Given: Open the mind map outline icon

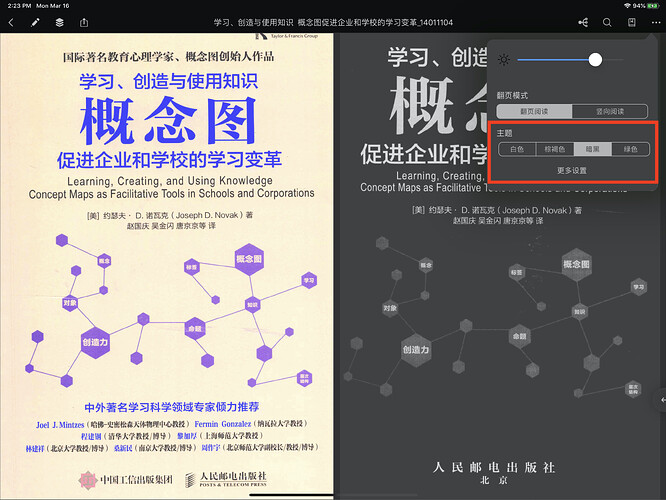Looking at the screenshot, I should pyautogui.click(x=583, y=23).
